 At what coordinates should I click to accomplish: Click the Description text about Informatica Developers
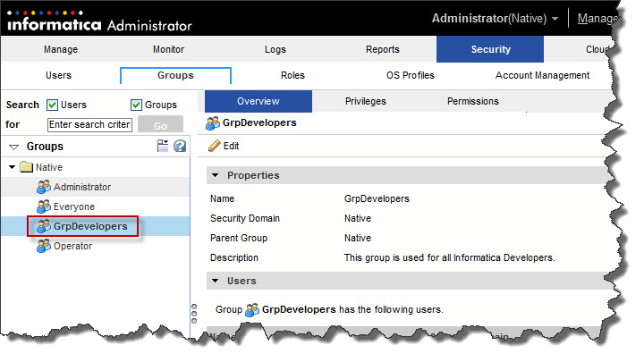click(x=449, y=257)
